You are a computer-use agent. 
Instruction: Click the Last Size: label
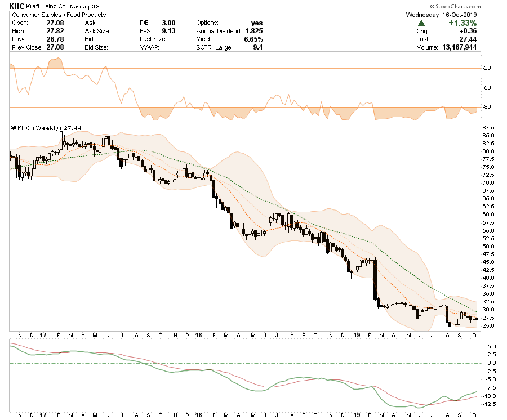[x=153, y=39]
